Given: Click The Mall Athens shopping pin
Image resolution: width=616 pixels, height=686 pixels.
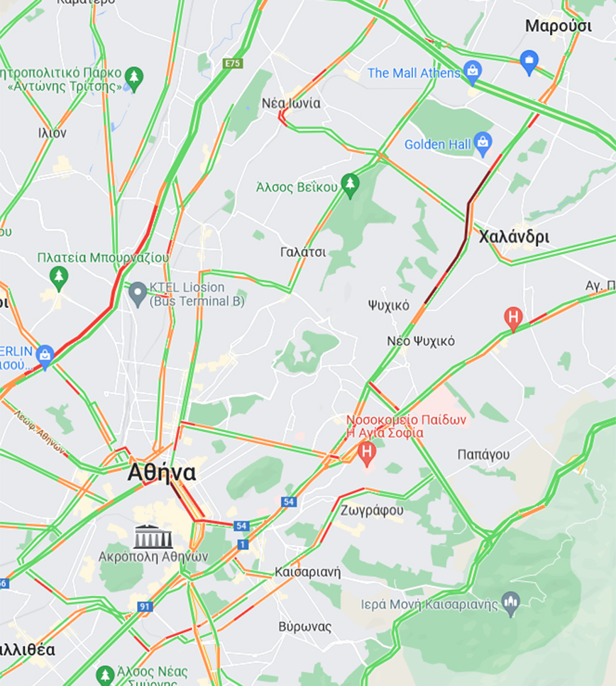Looking at the screenshot, I should (x=473, y=72).
